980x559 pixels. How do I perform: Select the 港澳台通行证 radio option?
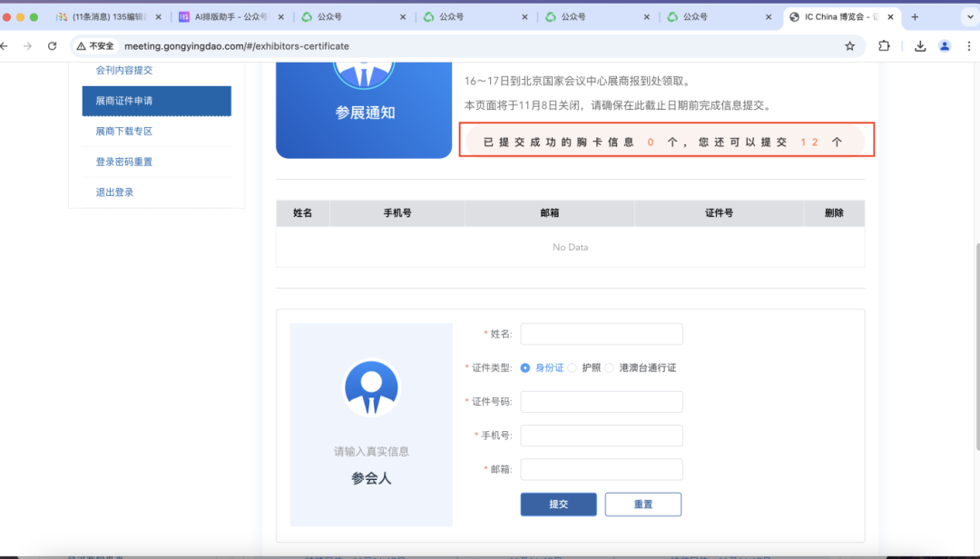(x=610, y=368)
